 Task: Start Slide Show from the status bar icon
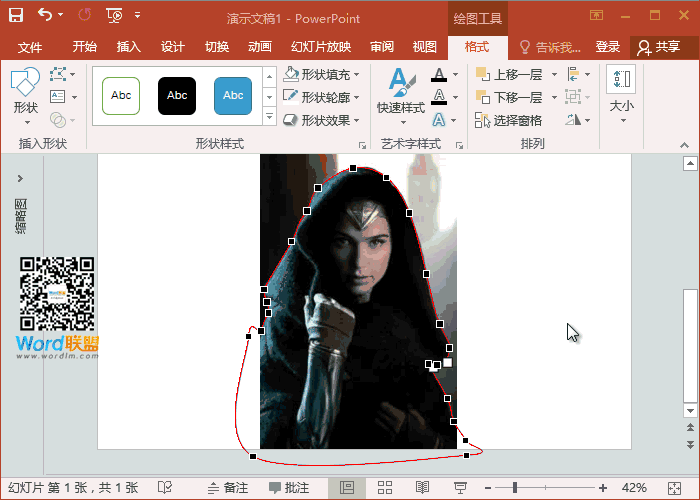click(x=458, y=487)
